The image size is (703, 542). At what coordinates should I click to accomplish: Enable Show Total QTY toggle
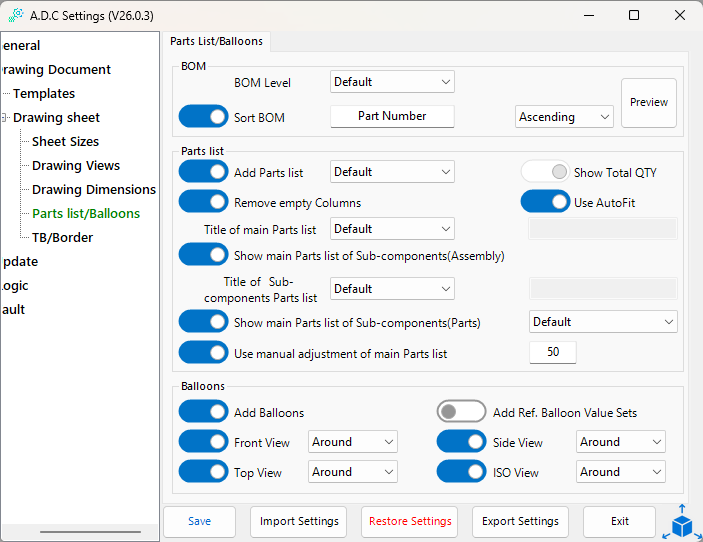545,172
